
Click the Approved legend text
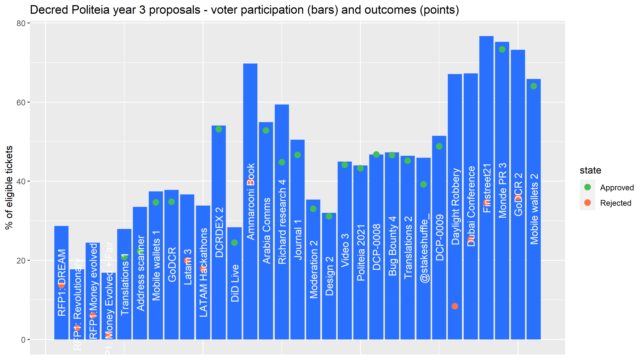tap(617, 188)
